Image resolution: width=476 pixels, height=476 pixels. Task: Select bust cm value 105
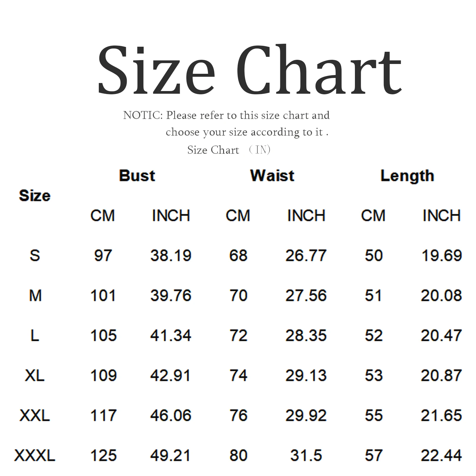pos(103,336)
